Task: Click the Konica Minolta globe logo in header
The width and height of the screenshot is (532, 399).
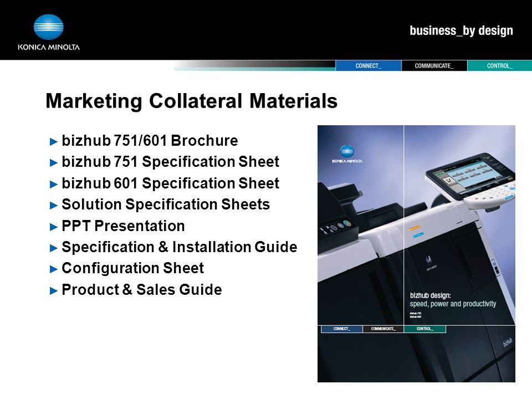Action: 49,27
